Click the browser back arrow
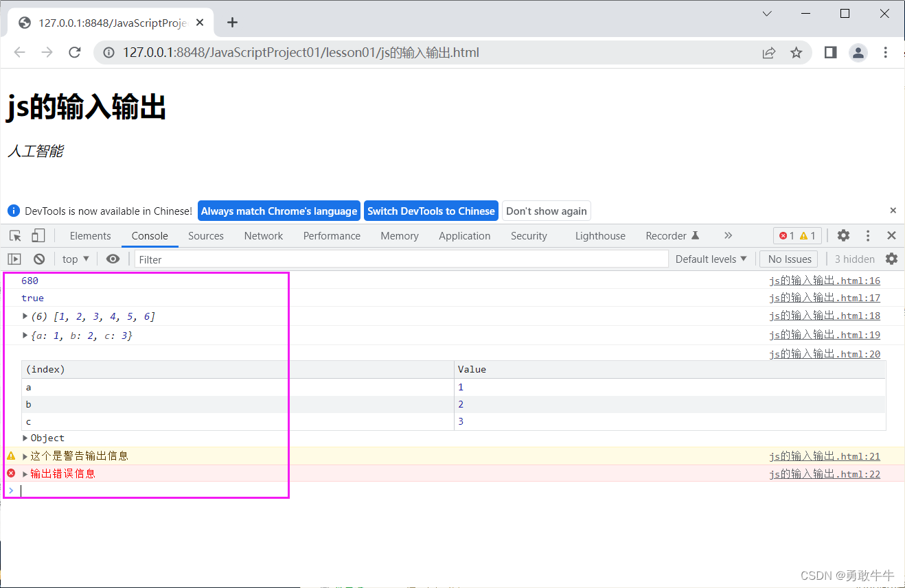 tap(19, 53)
